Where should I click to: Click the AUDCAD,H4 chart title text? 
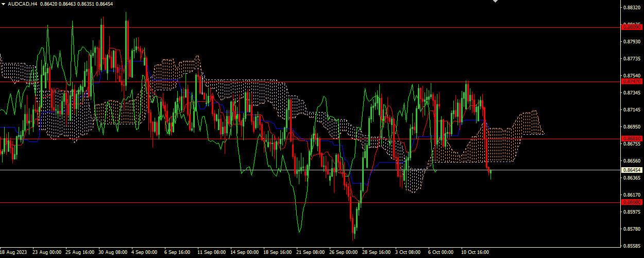[x=22, y=4]
